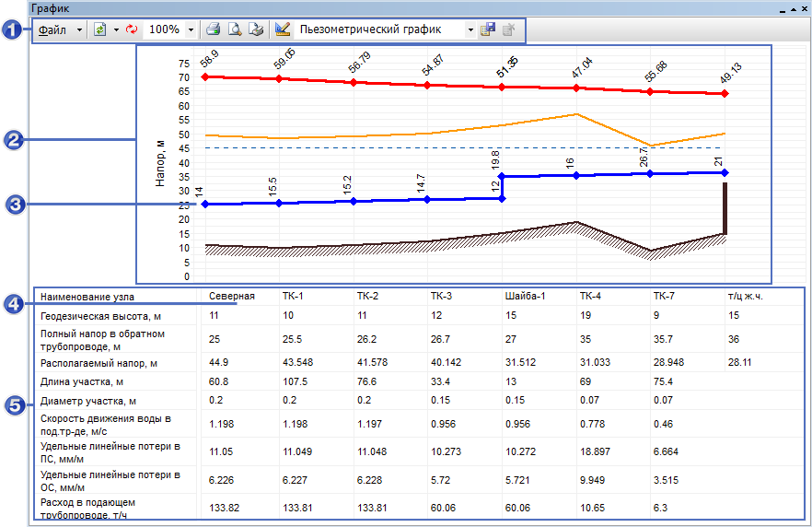Image resolution: width=812 pixels, height=527 pixels.
Task: Click the Шайба-1 node name cell
Action: tap(526, 297)
